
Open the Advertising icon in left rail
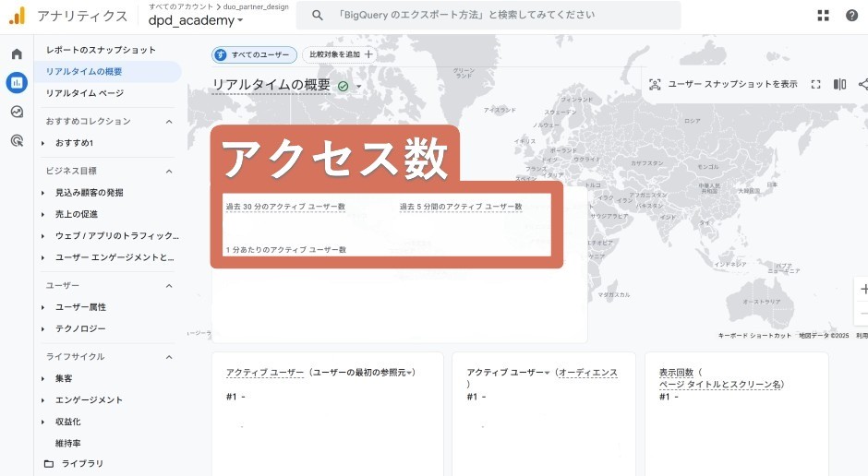coord(17,140)
